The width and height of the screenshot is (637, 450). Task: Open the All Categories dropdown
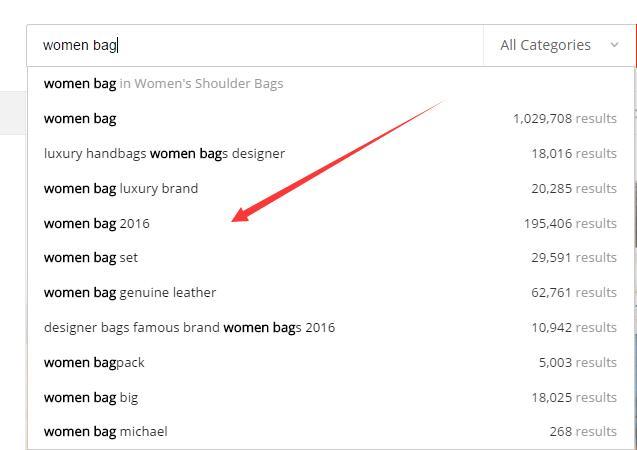545,45
